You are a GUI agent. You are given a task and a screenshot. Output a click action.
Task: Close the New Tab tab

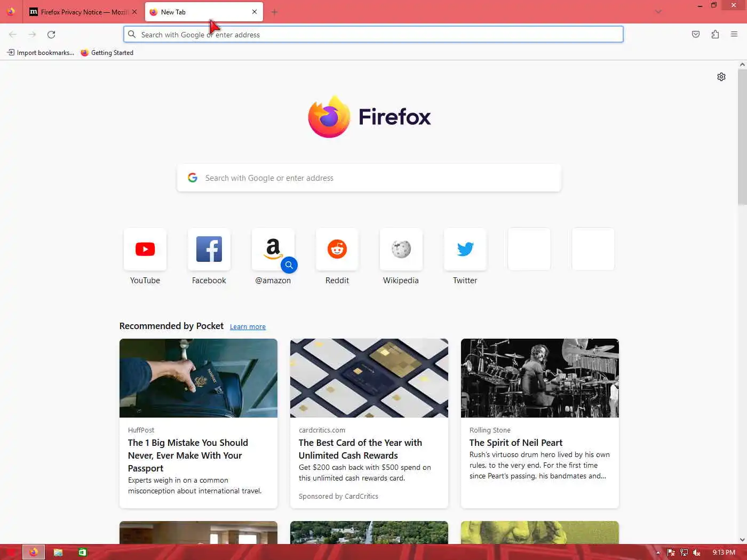click(x=255, y=12)
